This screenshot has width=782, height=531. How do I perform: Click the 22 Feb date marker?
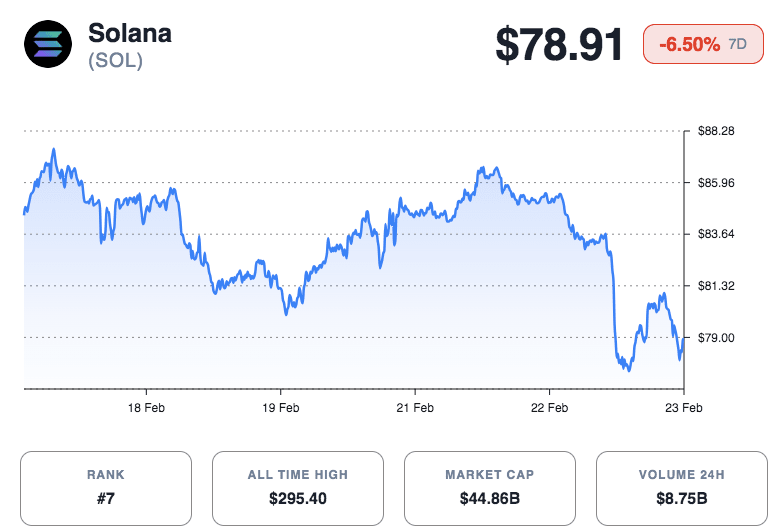pyautogui.click(x=548, y=408)
